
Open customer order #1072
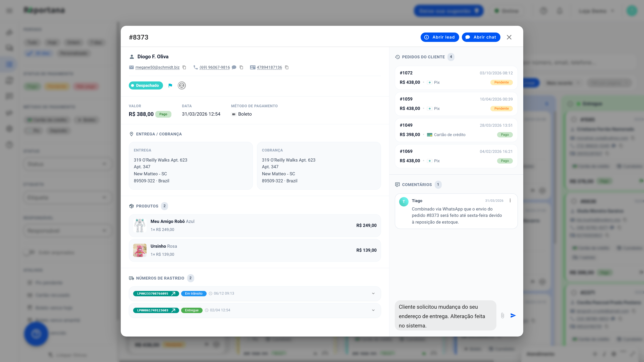pyautogui.click(x=456, y=78)
